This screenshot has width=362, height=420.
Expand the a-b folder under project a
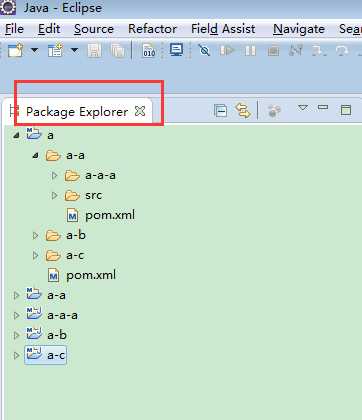[x=35, y=235]
